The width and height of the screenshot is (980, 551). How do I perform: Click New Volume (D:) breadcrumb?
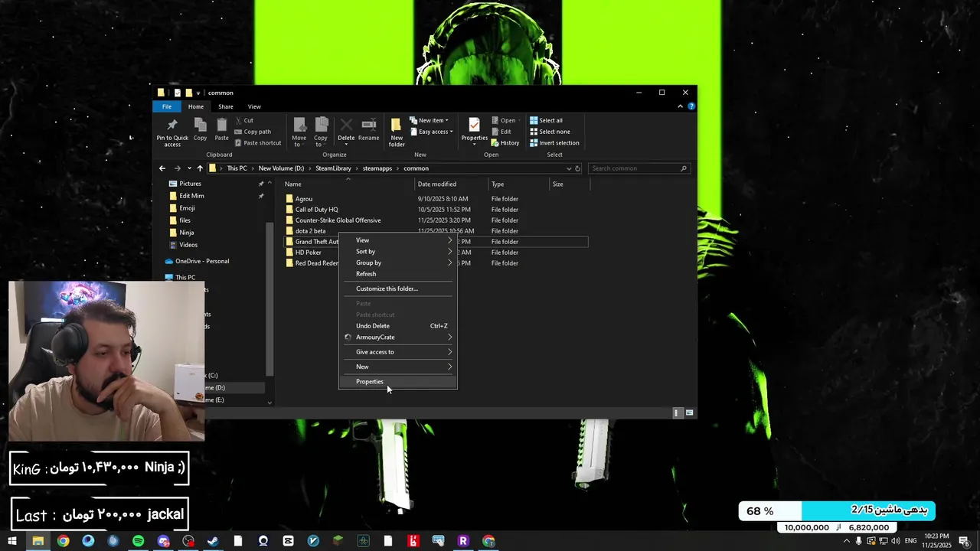click(x=281, y=168)
